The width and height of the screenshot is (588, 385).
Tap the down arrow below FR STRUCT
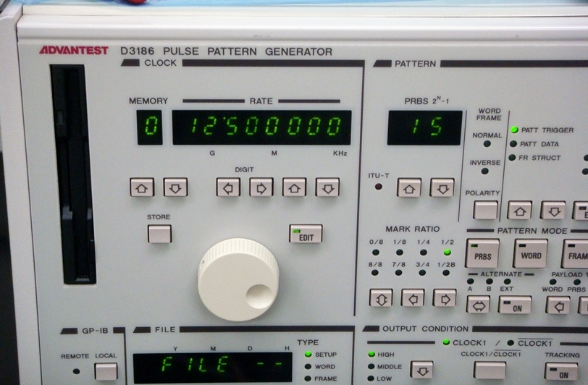553,211
